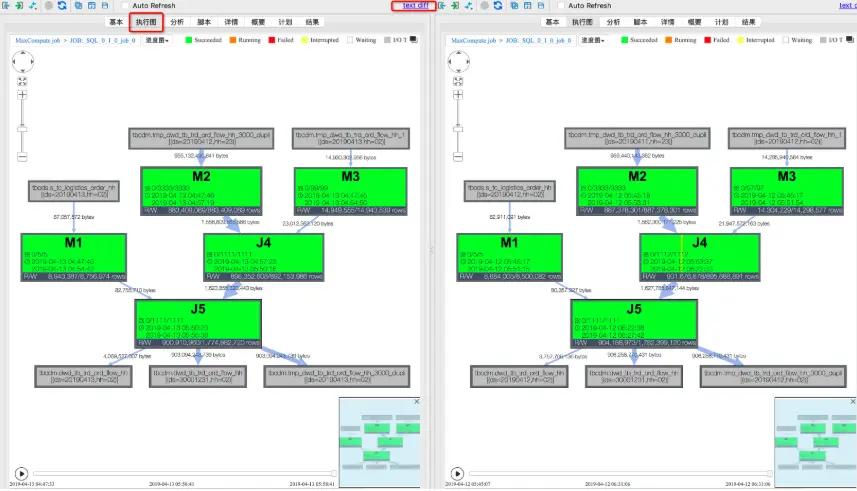The image size is (857, 491).
Task: Open 执行图 tab in right pane
Action: tap(582, 22)
